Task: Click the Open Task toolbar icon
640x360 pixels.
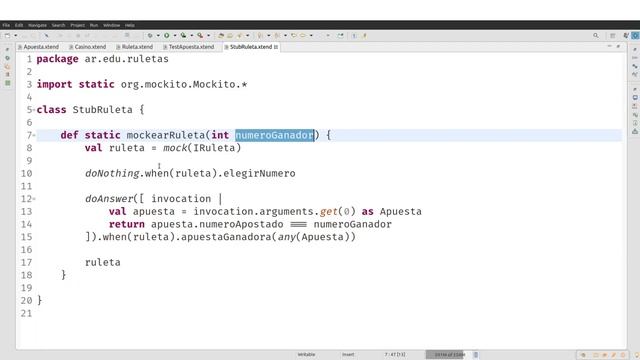Action: (230, 36)
